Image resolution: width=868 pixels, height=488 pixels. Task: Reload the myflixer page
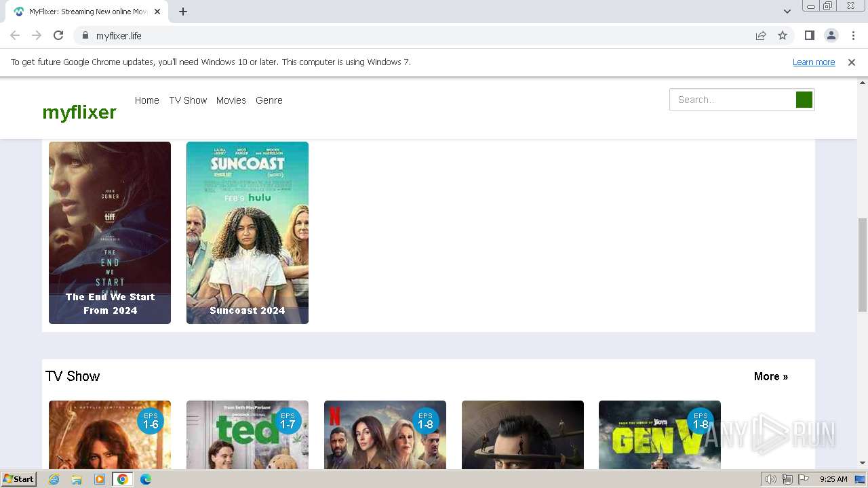click(x=58, y=35)
